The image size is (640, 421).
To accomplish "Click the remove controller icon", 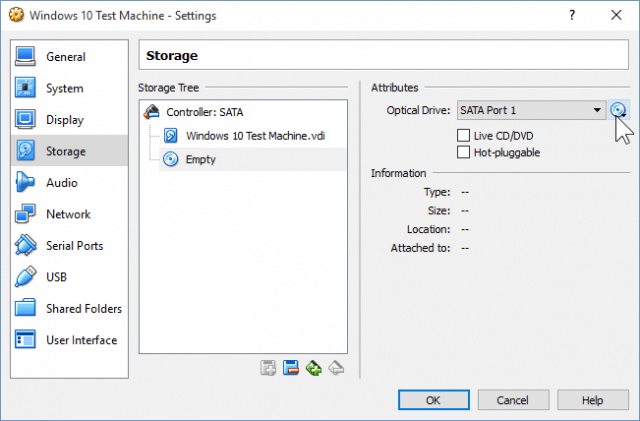I will pyautogui.click(x=291, y=368).
